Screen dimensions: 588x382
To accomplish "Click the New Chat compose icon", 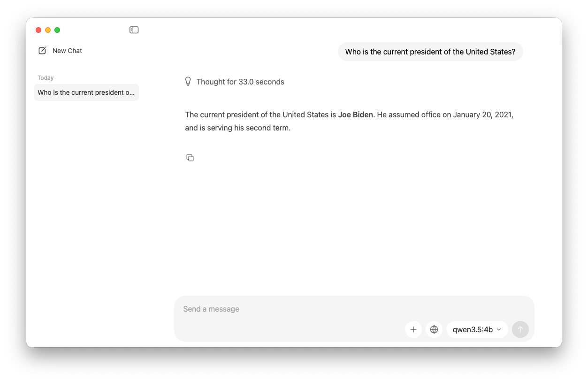I will tap(42, 51).
